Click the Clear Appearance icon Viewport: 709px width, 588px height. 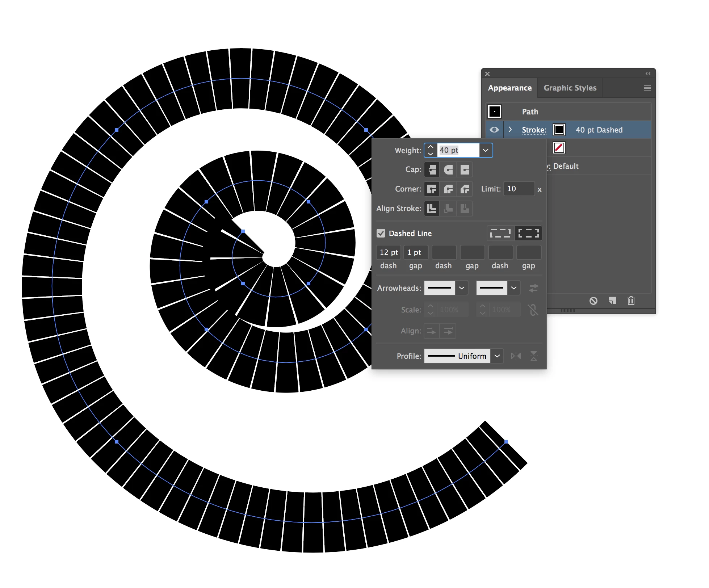[x=593, y=301]
